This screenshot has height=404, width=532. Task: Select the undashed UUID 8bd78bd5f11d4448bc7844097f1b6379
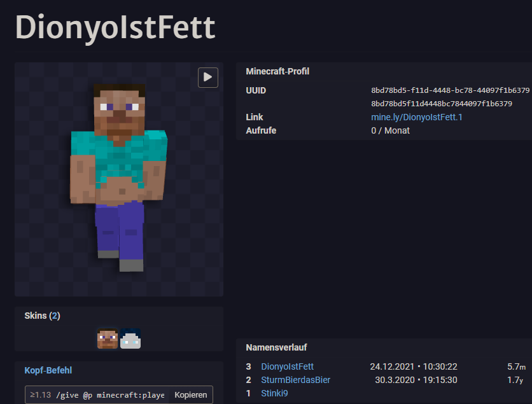[x=442, y=104]
